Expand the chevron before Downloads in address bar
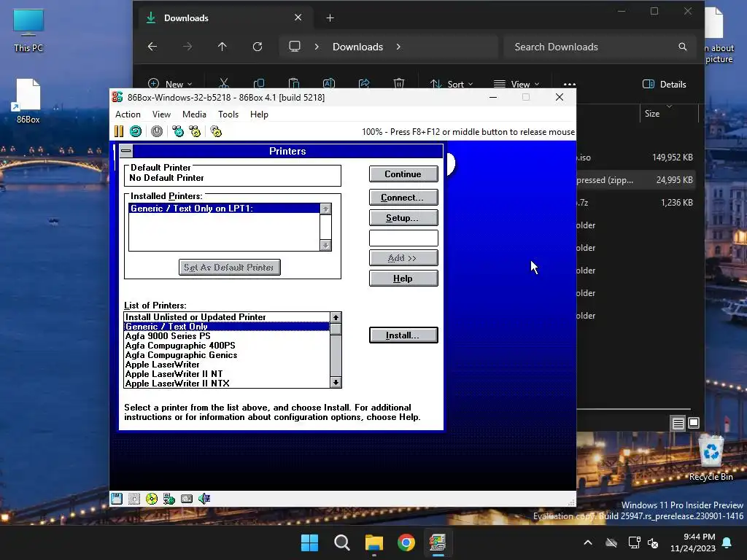The width and height of the screenshot is (747, 560). [x=317, y=47]
